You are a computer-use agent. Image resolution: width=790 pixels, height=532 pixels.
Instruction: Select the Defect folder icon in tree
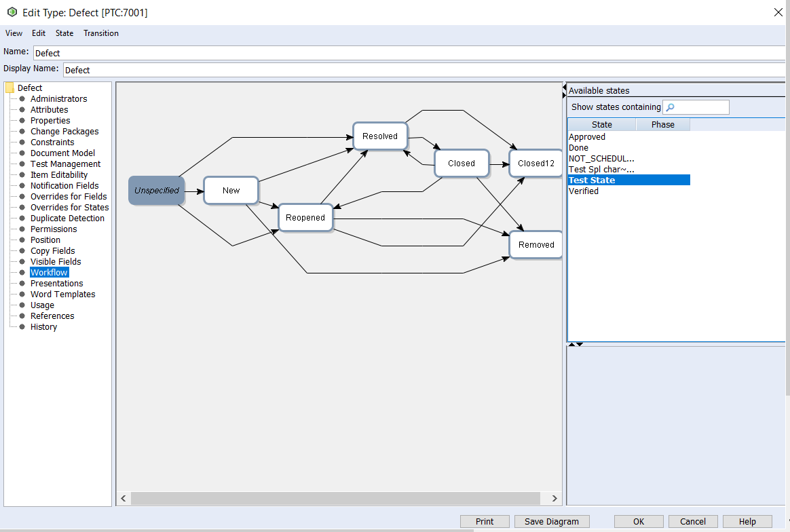pyautogui.click(x=10, y=88)
